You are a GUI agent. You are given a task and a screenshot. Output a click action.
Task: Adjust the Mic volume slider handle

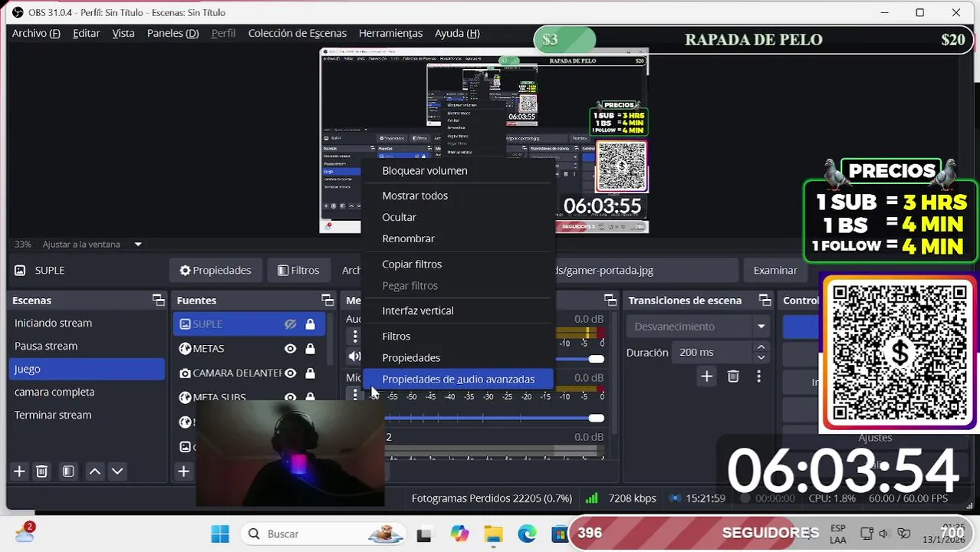tap(596, 418)
